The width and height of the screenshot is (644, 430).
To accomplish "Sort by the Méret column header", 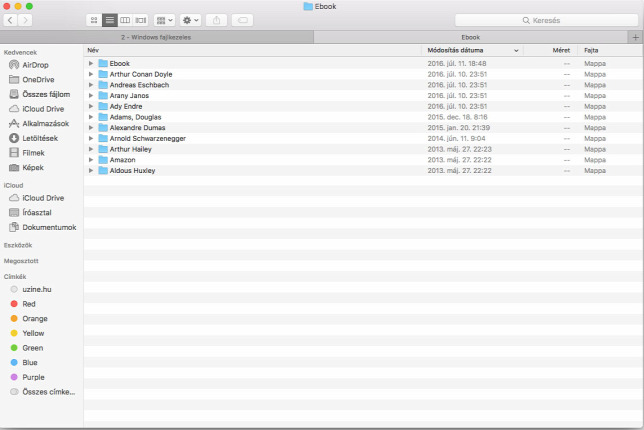I will 550,50.
